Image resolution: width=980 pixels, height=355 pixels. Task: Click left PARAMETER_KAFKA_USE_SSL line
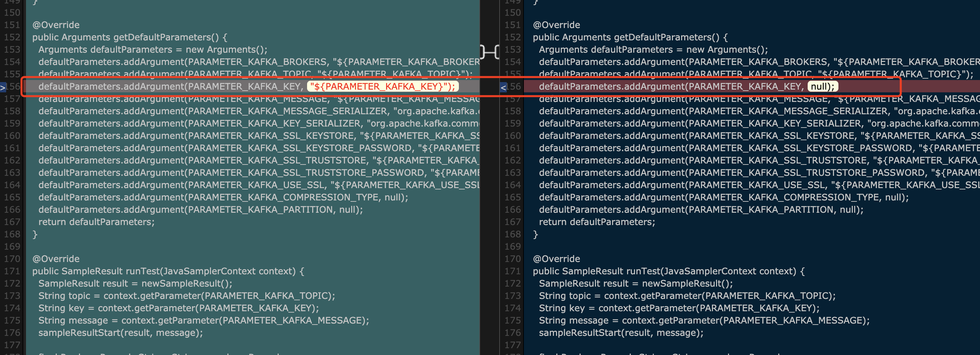[x=259, y=185]
